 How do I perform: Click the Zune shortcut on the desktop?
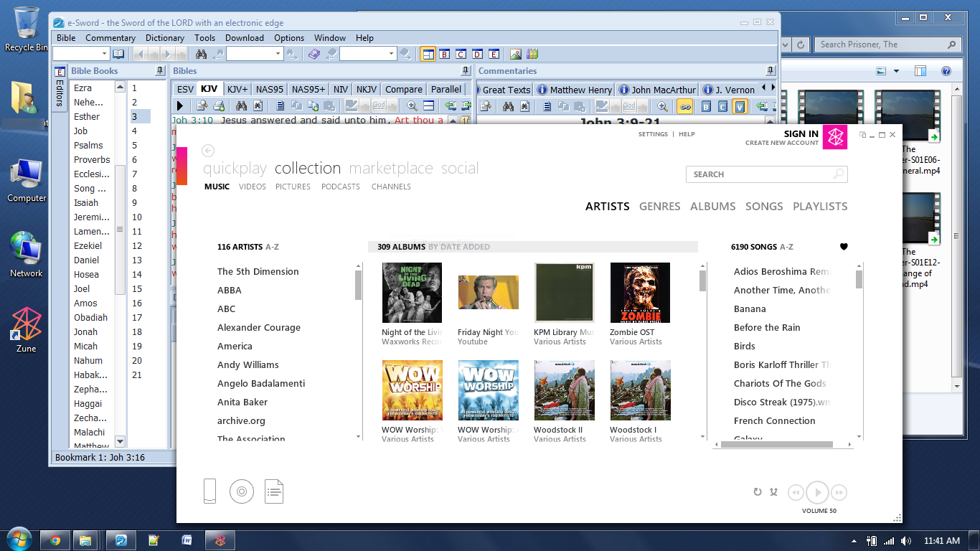click(x=27, y=330)
